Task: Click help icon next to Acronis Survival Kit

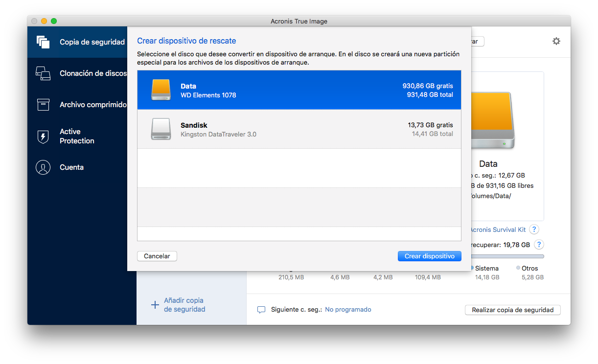Action: tap(534, 229)
